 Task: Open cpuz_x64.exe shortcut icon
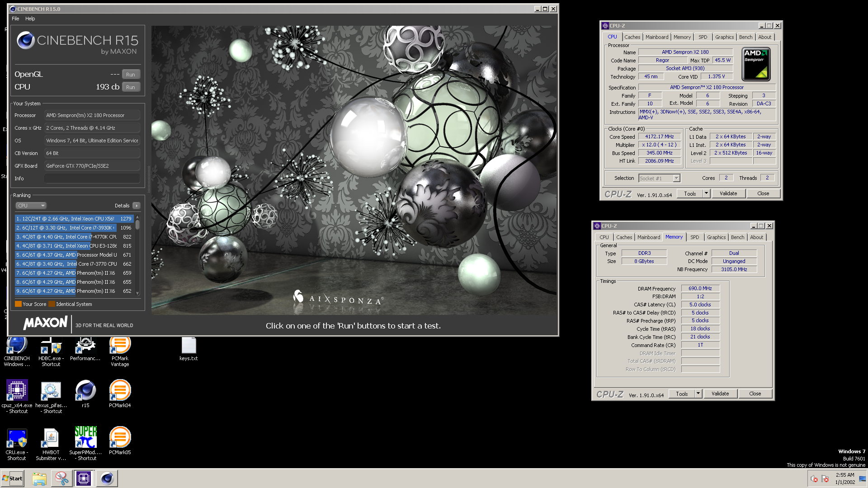click(17, 397)
